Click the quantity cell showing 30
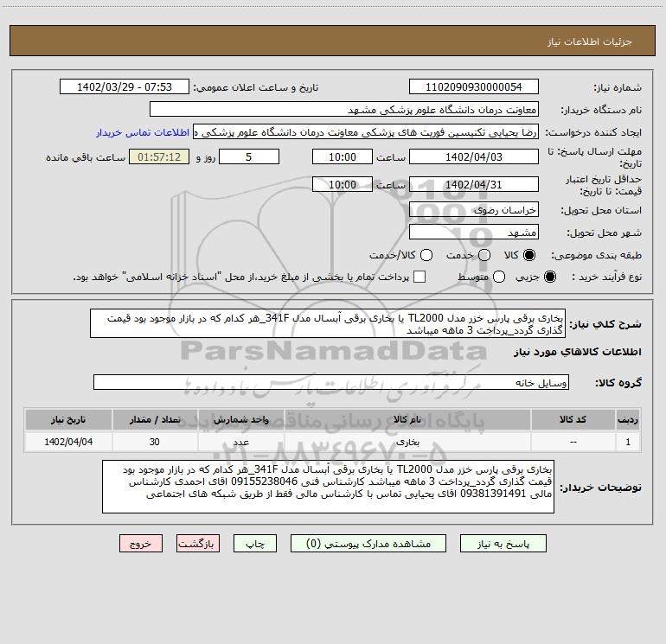666x644 pixels. click(155, 442)
